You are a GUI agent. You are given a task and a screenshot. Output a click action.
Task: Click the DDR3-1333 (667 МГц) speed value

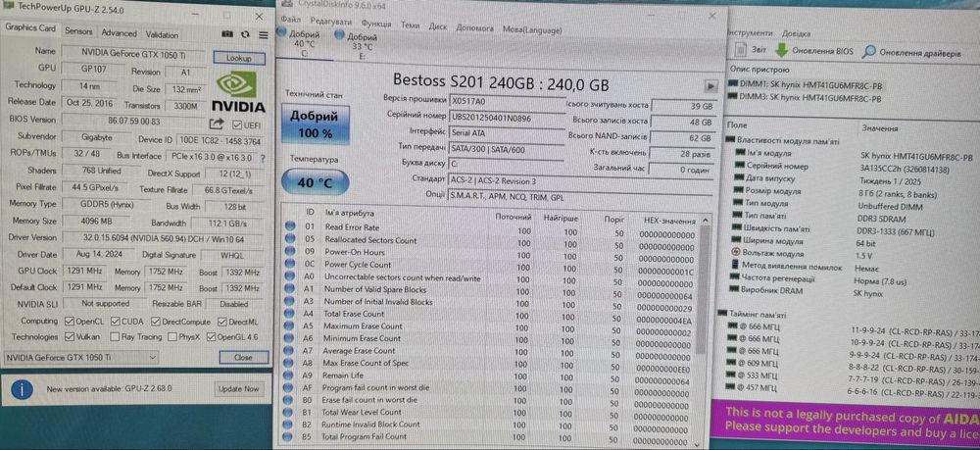pos(897,232)
